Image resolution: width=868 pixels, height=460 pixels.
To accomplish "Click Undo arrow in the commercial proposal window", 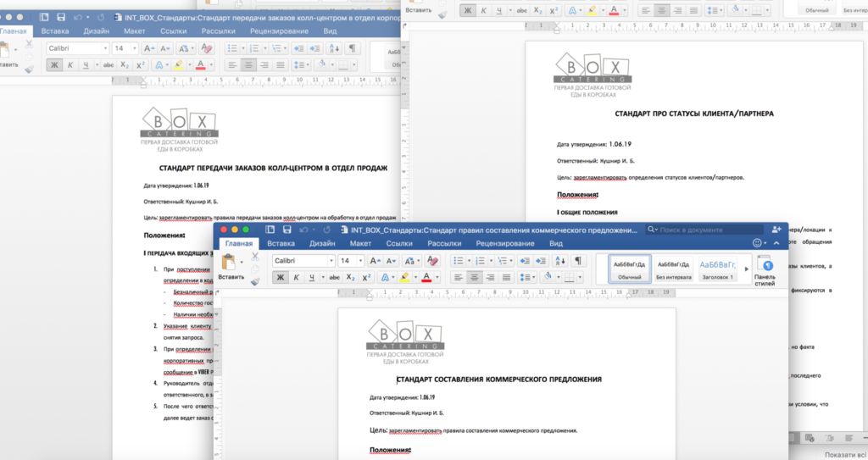I will pyautogui.click(x=304, y=230).
